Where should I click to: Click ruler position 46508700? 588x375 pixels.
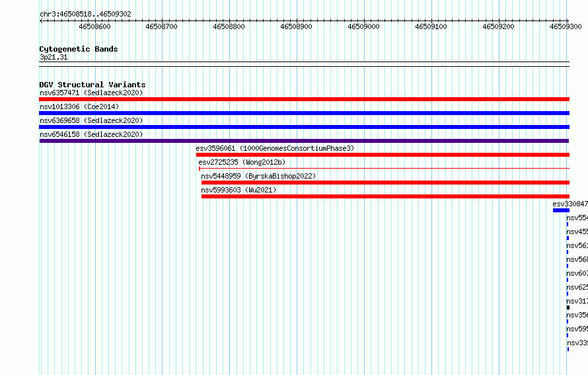click(162, 26)
